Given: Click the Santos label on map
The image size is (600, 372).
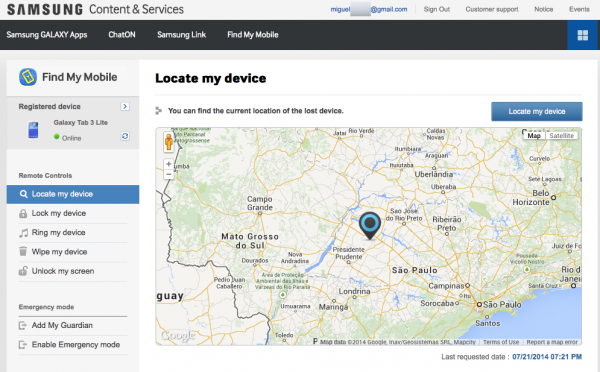Looking at the screenshot, I should pos(488,323).
